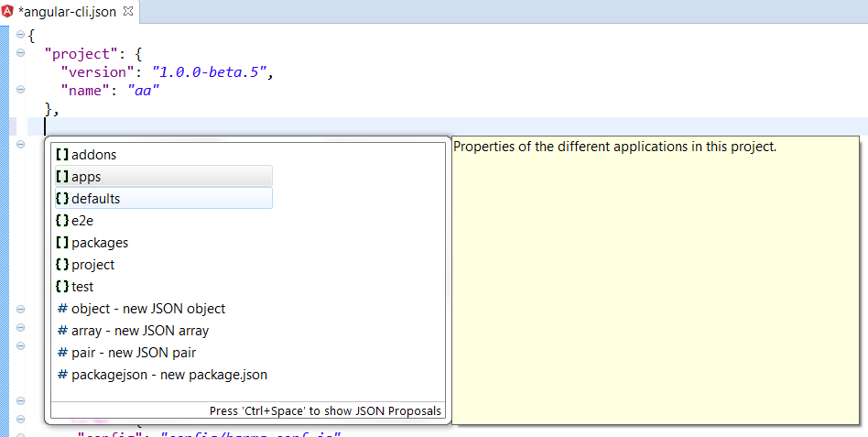Choose the defaults proposal
Viewport: 868px width, 437px height.
[164, 198]
